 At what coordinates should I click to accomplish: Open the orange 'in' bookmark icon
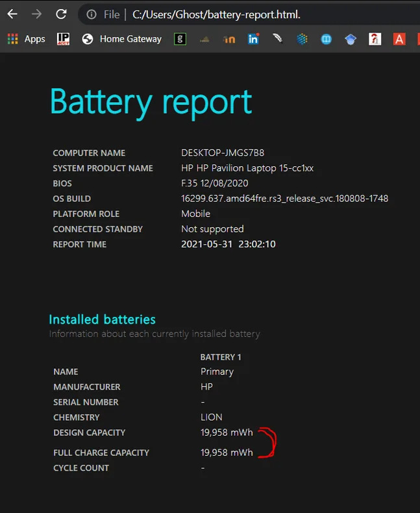point(229,40)
